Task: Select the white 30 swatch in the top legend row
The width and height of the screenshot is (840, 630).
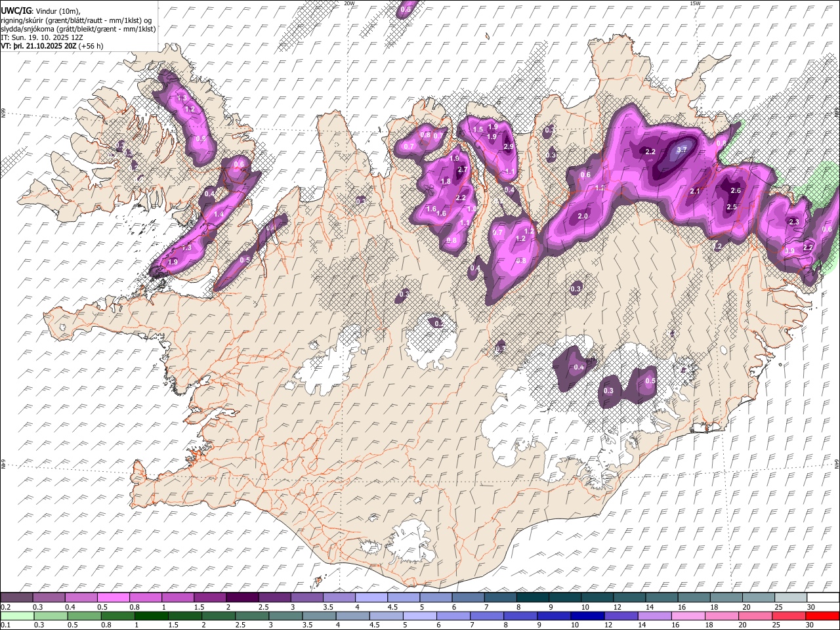Action: click(x=823, y=598)
